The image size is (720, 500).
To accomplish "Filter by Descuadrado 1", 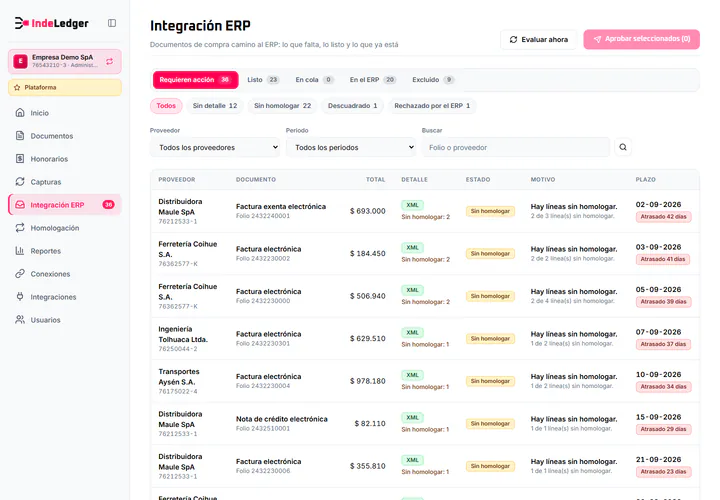I will (353, 106).
